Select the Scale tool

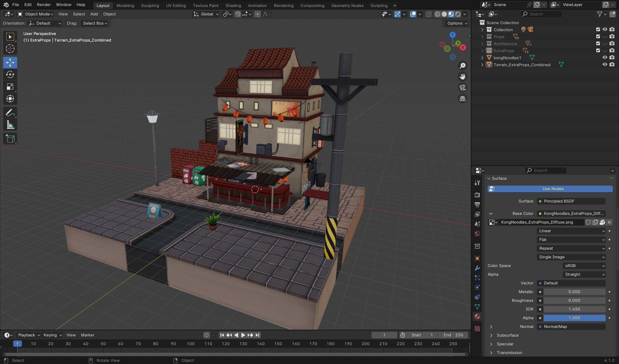[x=10, y=87]
